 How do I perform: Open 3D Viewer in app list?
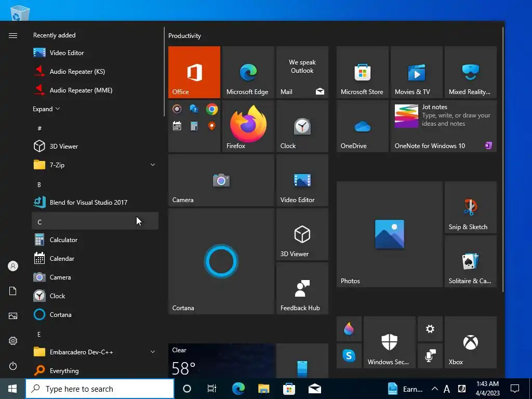click(x=95, y=146)
